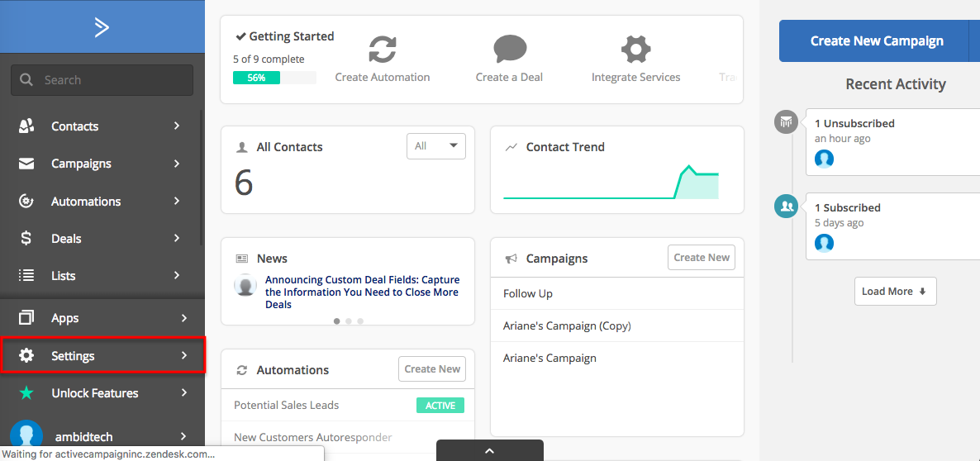Open the Custom Deal Fields news link
The image size is (980, 461).
click(363, 292)
